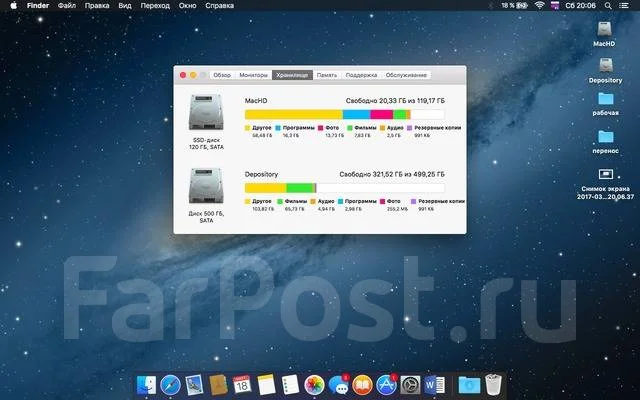The image size is (640, 400).
Task: Click Depository orange Аудио legend swatch
Action: click(x=313, y=202)
